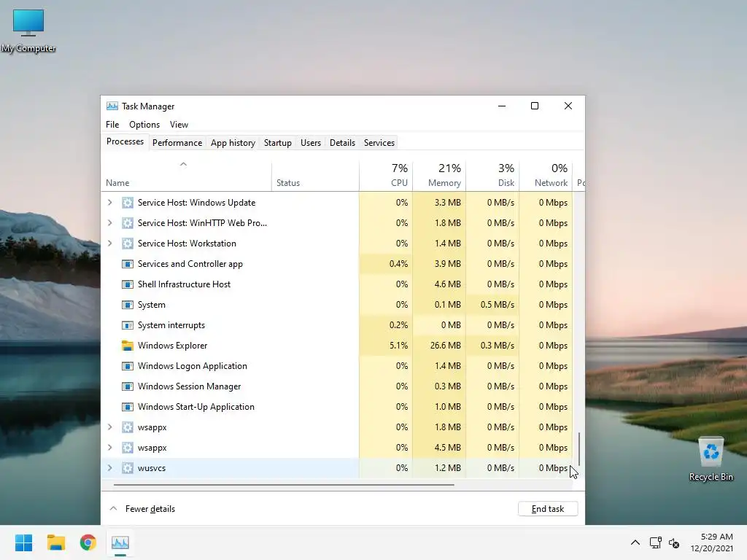Click the wusvcs gear icon
Image resolution: width=747 pixels, height=560 pixels.
[x=127, y=468]
